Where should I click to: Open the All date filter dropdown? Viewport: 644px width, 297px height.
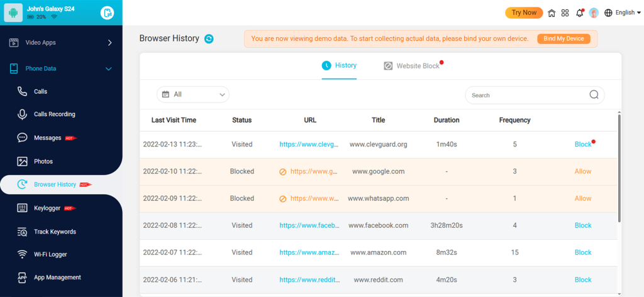(x=193, y=94)
